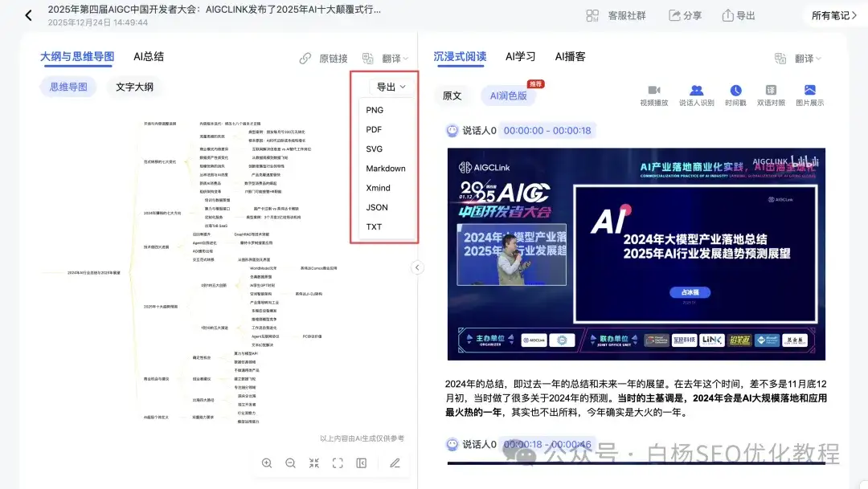Click the 技术侧四大进展 mind map node
This screenshot has width=868, height=489.
click(156, 247)
